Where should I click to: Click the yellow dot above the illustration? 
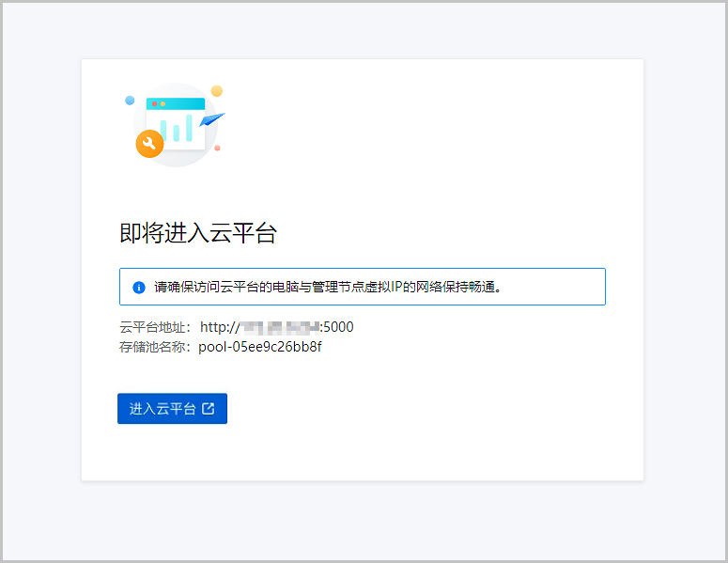point(217,91)
